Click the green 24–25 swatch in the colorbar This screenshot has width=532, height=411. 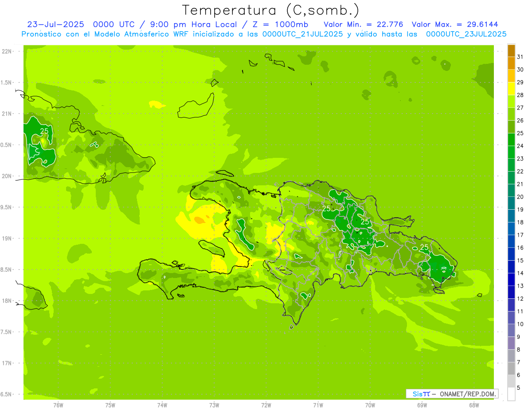tap(511, 140)
